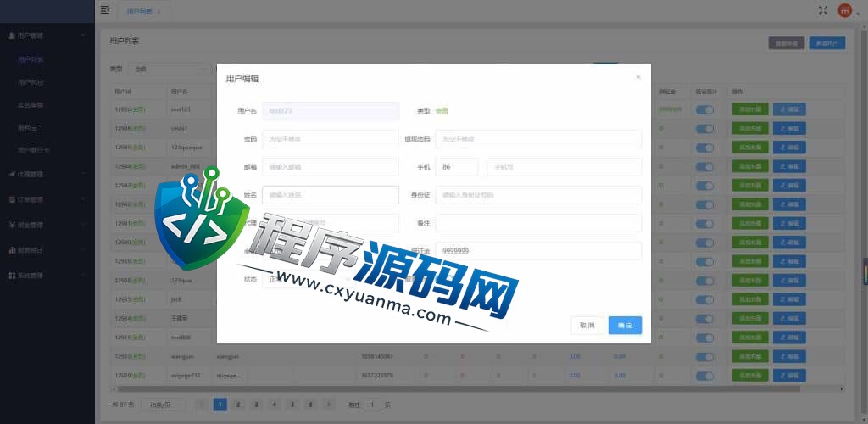Click the horizontal table scrollbar
The height and width of the screenshot is (424, 868).
coord(460,388)
